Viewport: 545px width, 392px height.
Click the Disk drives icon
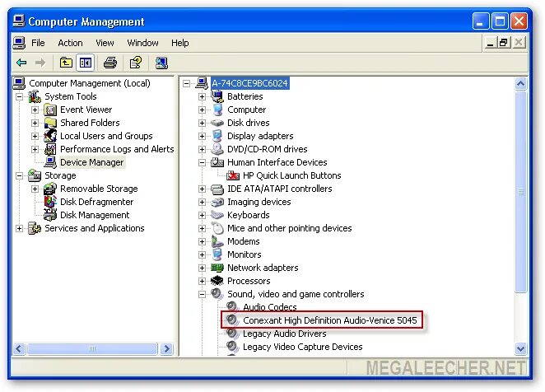217,123
